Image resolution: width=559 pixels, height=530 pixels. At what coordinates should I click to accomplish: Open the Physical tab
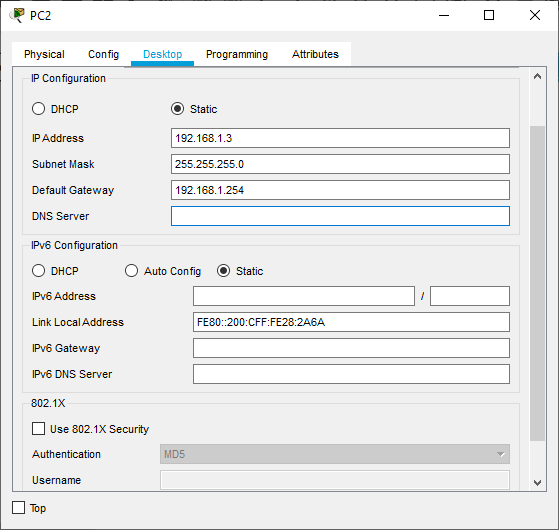click(x=44, y=54)
